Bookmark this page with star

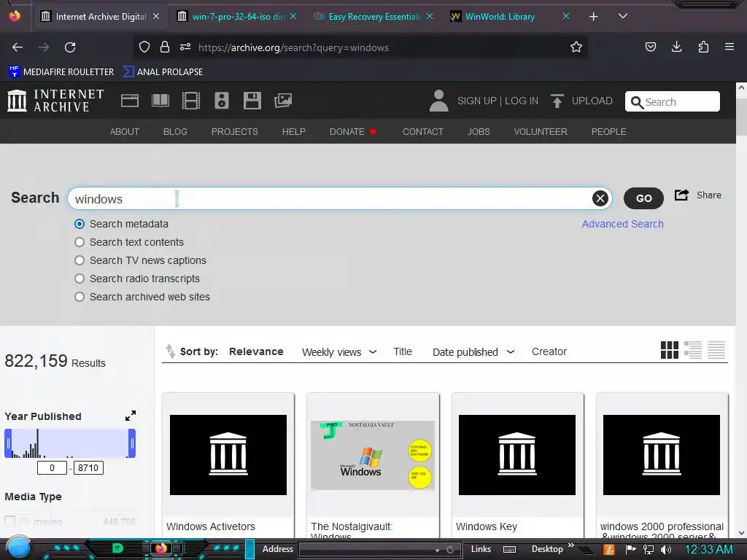(x=576, y=47)
